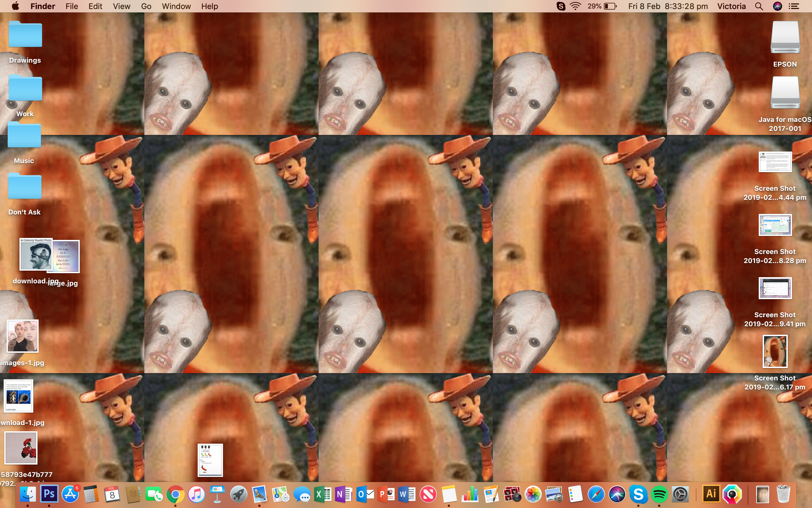The image size is (812, 508).
Task: Launch Microsoft Outlook from the Dock
Action: [365, 494]
